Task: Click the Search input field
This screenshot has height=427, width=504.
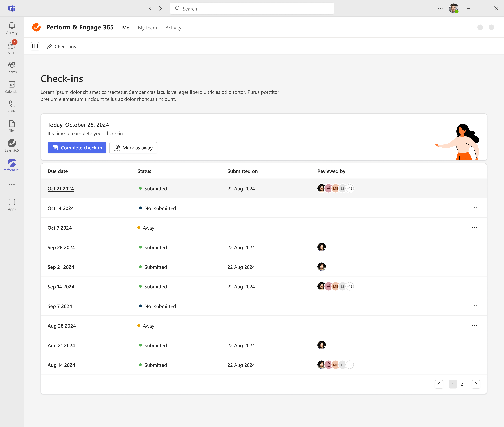Action: (252, 9)
